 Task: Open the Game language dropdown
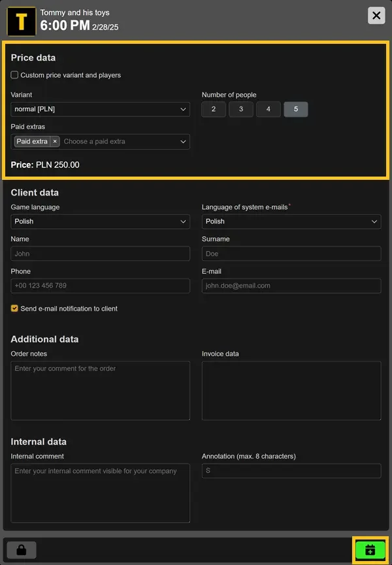[x=100, y=222]
